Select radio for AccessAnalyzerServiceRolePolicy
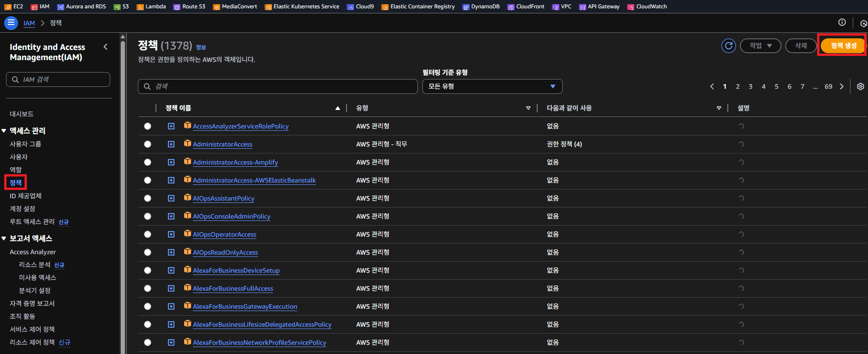The width and height of the screenshot is (868, 354). [148, 126]
